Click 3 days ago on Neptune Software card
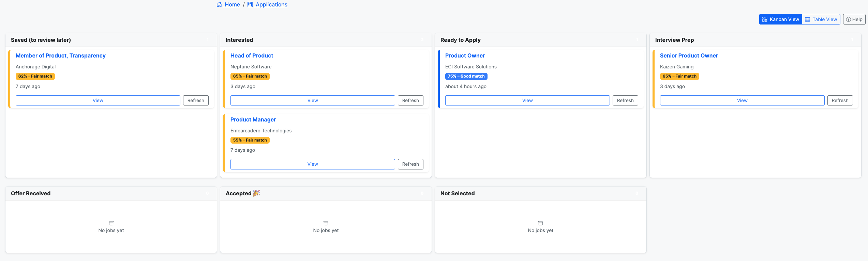This screenshot has width=868, height=261. tap(243, 86)
